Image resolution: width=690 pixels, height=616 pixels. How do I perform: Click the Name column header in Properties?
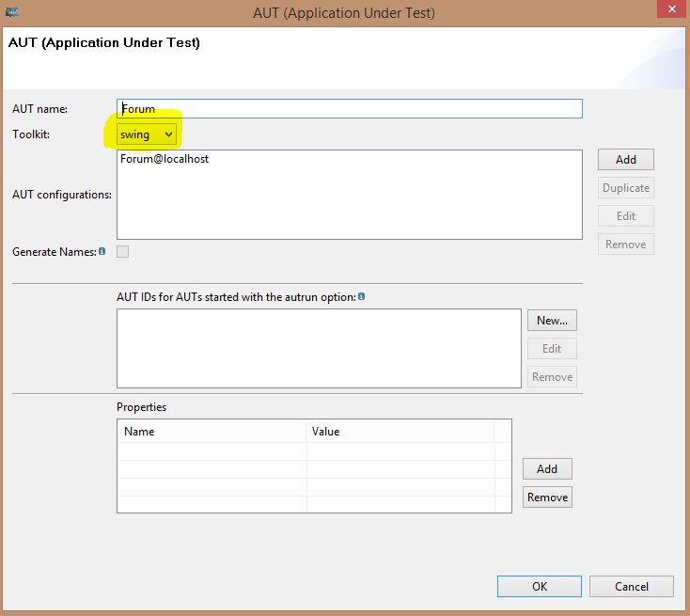point(212,431)
